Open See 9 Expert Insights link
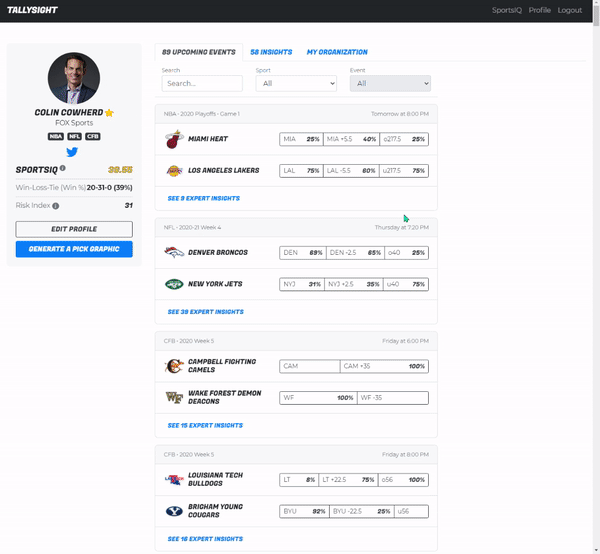 pos(204,198)
